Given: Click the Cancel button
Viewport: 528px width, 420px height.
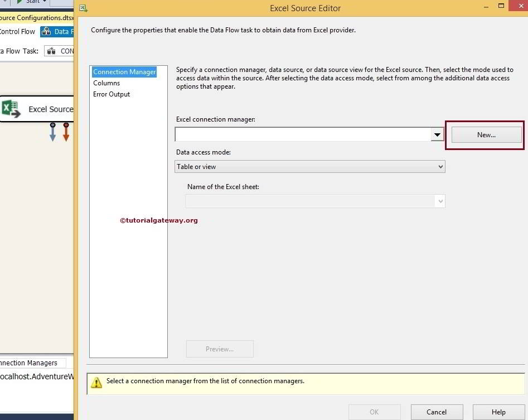Looking at the screenshot, I should point(437,412).
